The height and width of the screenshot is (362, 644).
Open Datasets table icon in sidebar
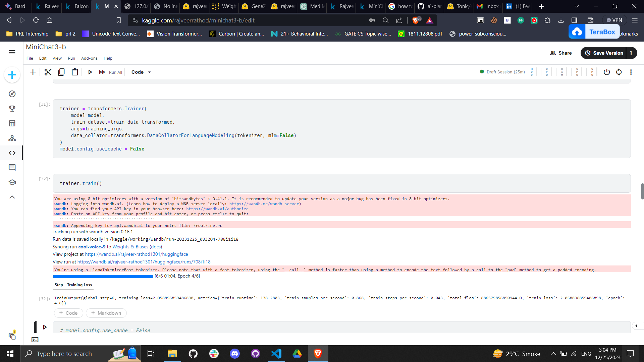coord(12,123)
